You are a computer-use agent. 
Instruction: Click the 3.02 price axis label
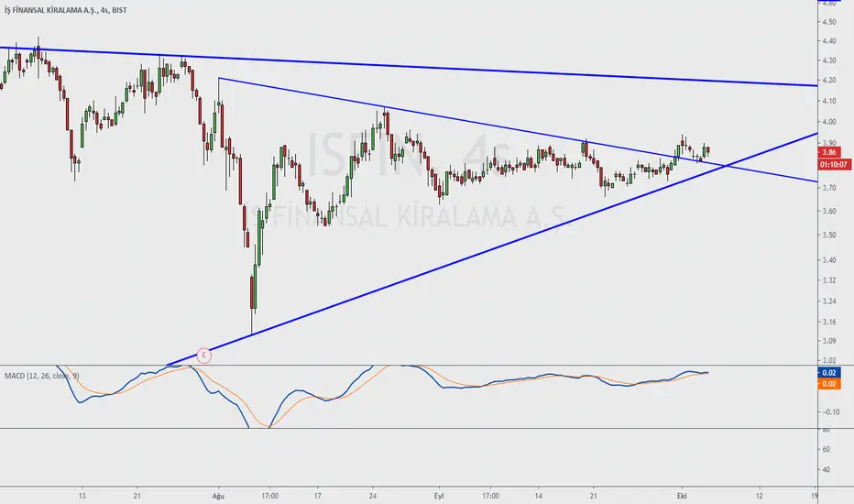829,360
